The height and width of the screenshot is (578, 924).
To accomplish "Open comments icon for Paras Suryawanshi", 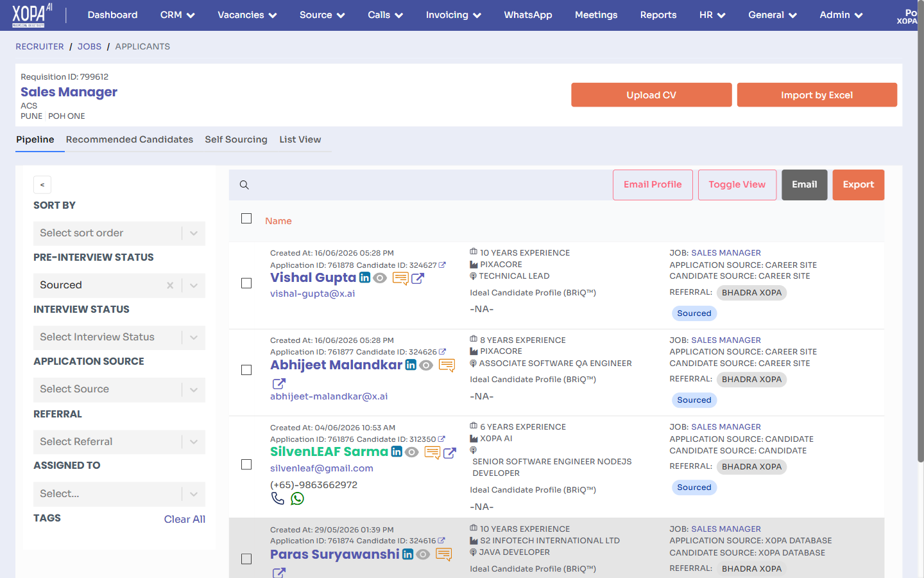I will (x=444, y=554).
